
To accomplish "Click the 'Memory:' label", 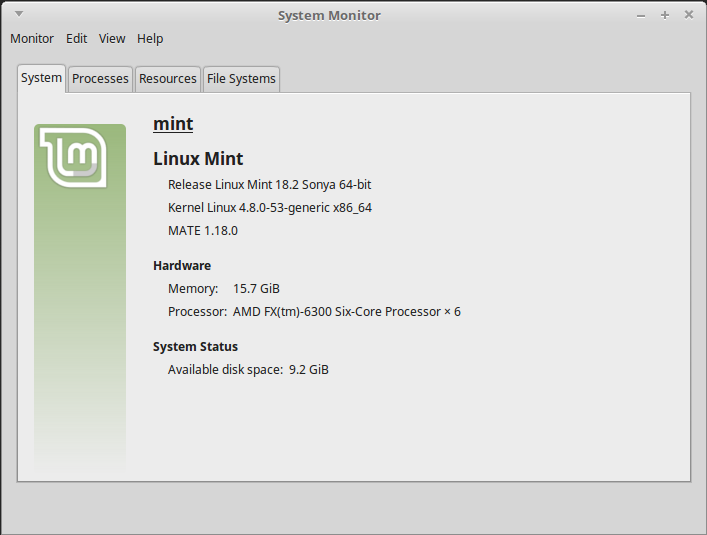I will pos(193,288).
